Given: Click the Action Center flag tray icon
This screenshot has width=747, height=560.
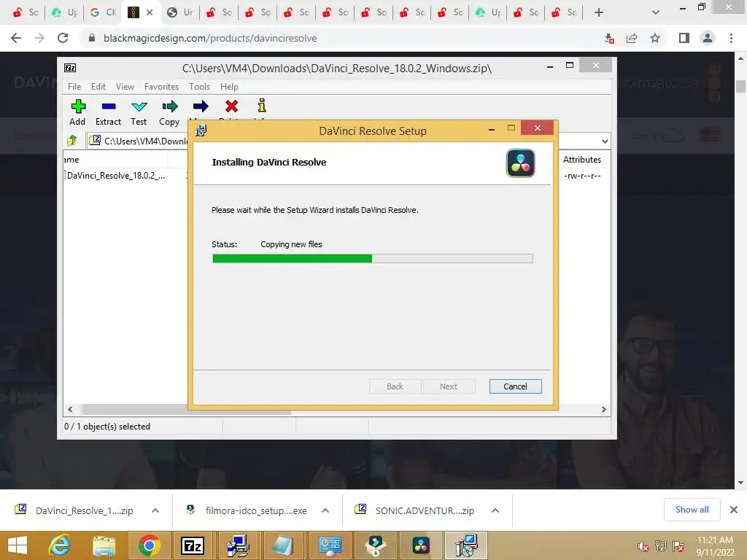Looking at the screenshot, I should click(x=678, y=546).
